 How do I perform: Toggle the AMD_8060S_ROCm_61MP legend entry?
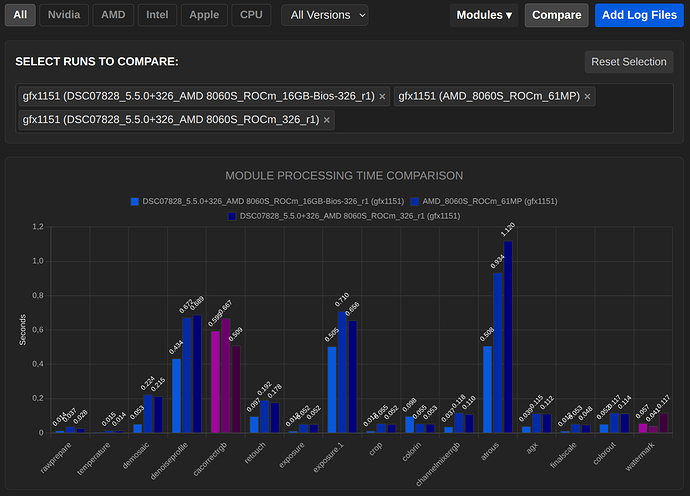(x=484, y=202)
